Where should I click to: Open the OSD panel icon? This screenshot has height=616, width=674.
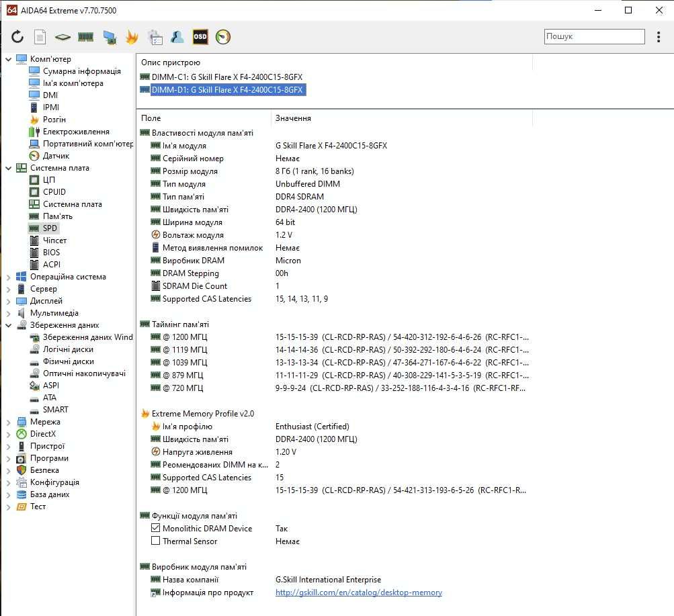200,37
